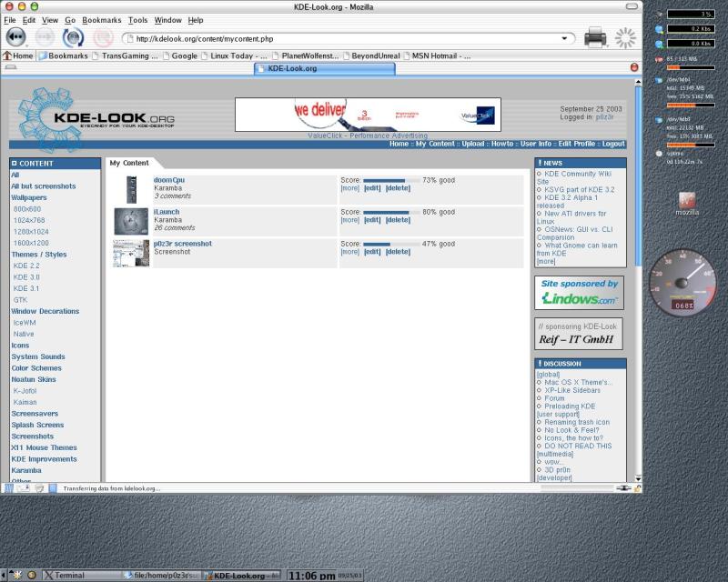Viewport: 728px width, 582px height.
Task: Open the BeyondUnreal bookmark
Action: click(371, 55)
